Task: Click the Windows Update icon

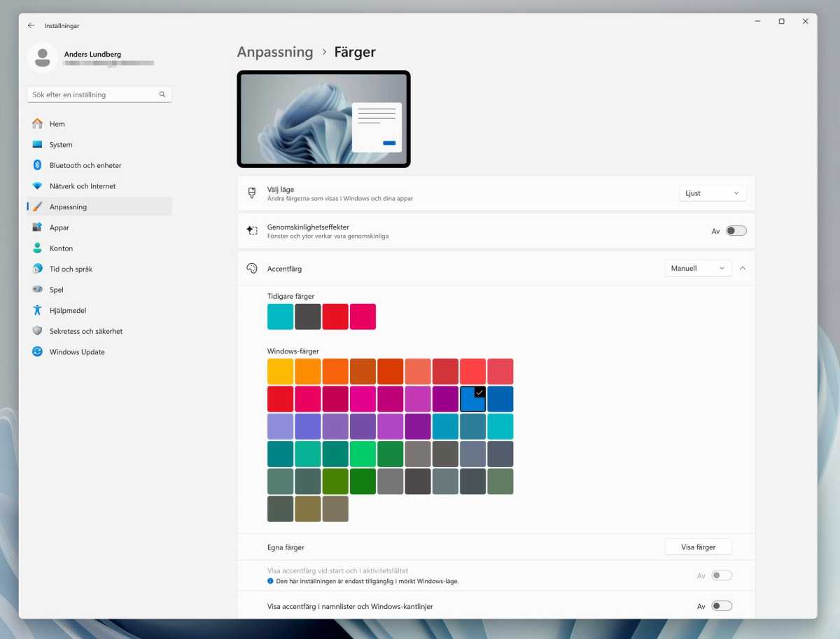Action: pos(37,352)
